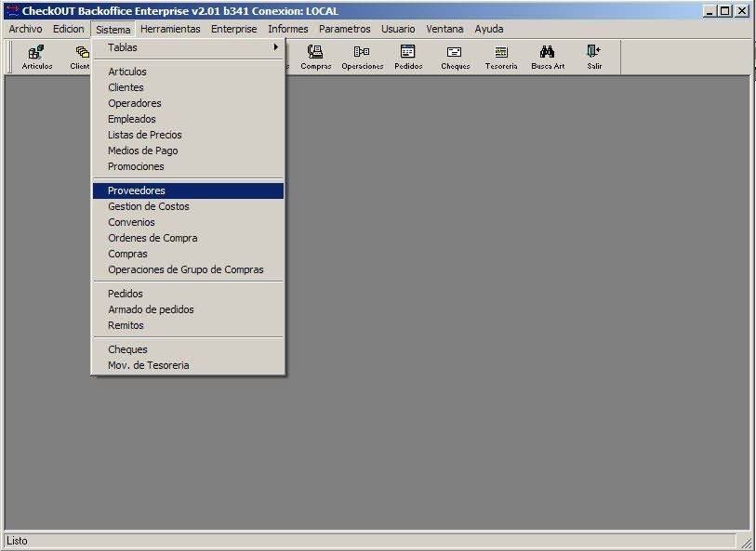This screenshot has width=756, height=551.
Task: Open Gestion de Costos menu entry
Action: (188, 206)
